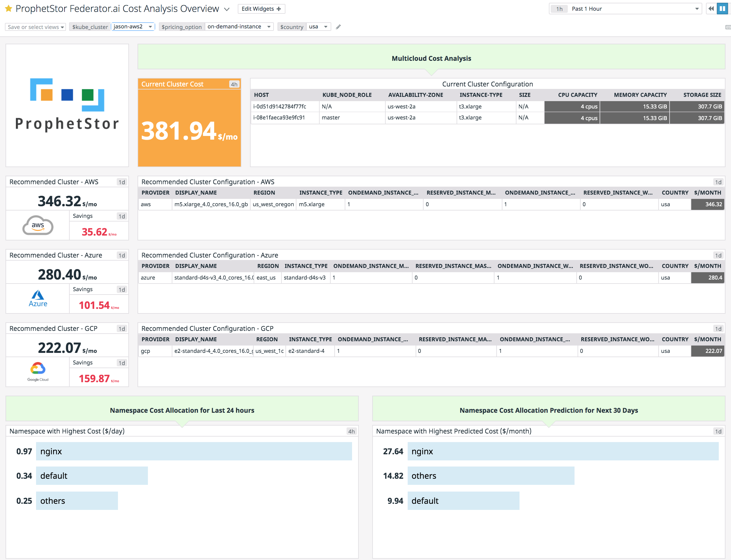Select the Multicloud Cost Analysis panel header
731x560 pixels.
[432, 58]
